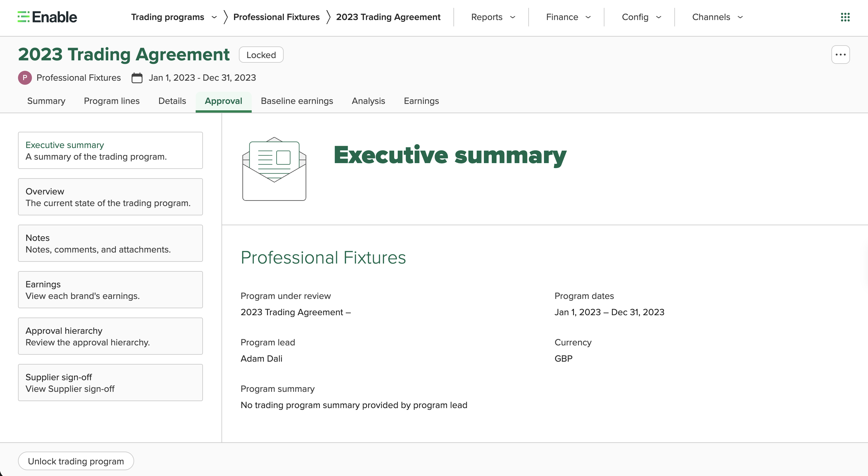Viewport: 868px width, 476px height.
Task: Click the purple P supplier avatar
Action: click(x=25, y=78)
